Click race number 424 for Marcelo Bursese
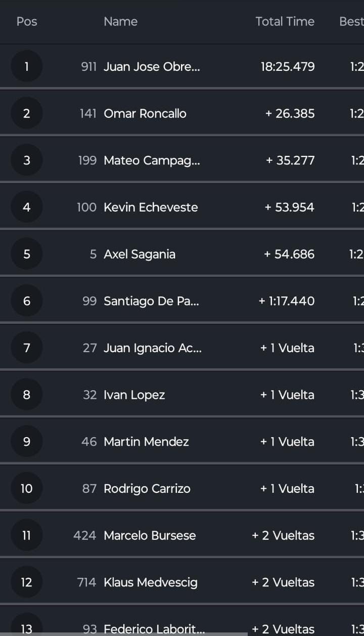 coord(84,535)
